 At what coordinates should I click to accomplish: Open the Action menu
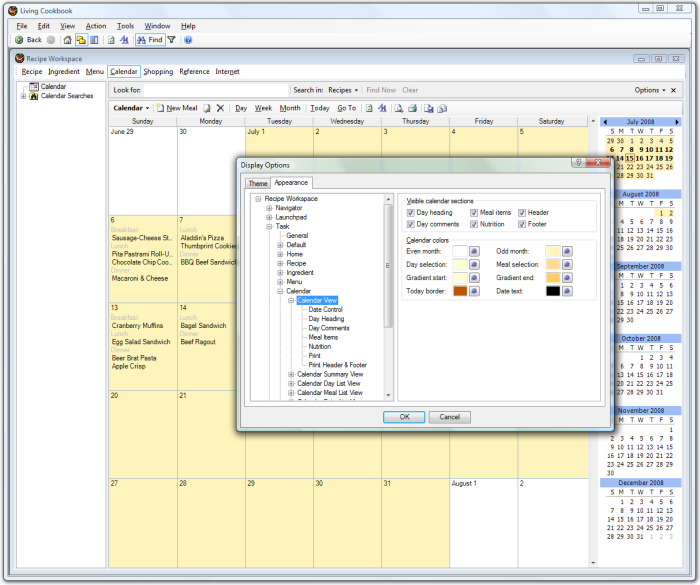click(x=96, y=26)
